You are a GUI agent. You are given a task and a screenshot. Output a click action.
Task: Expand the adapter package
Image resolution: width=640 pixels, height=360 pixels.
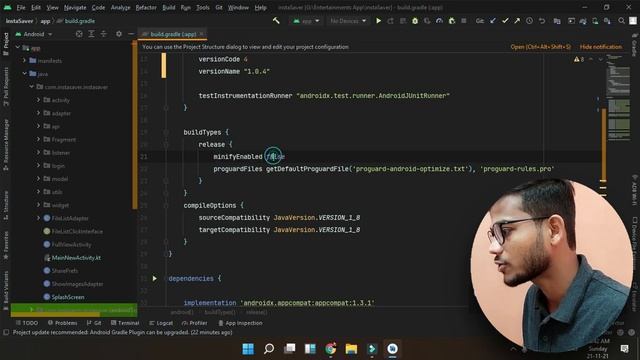point(38,113)
